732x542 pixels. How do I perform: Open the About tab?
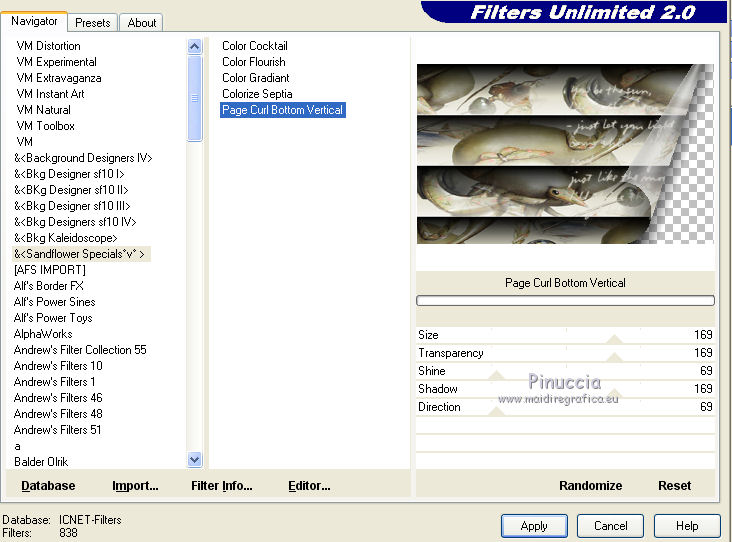(141, 22)
